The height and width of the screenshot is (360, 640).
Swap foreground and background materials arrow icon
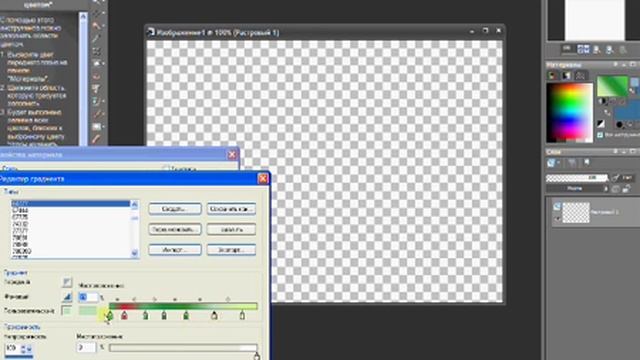tap(607, 112)
